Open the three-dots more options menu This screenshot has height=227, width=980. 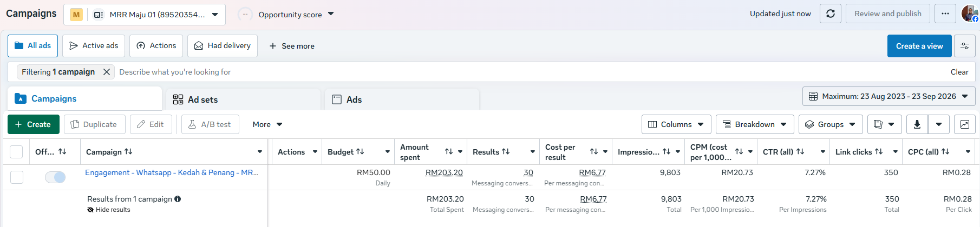click(x=945, y=14)
